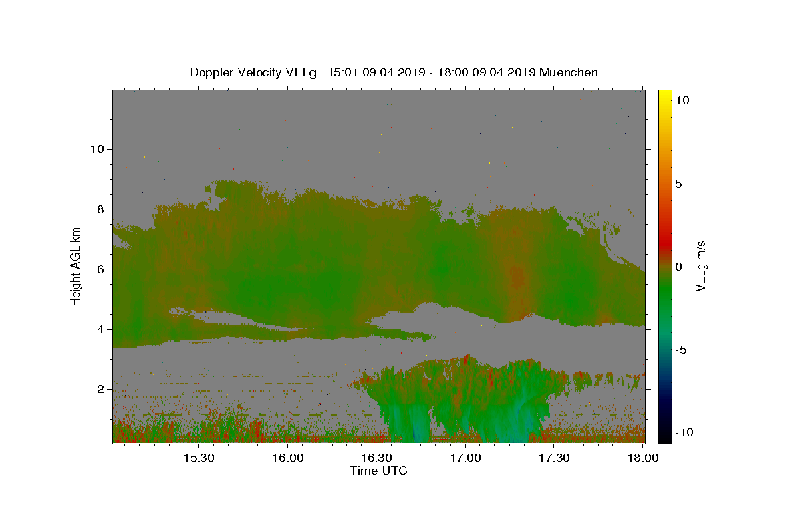Select the 'Time UTC' axis label
The height and width of the screenshot is (532, 798).
click(x=378, y=471)
